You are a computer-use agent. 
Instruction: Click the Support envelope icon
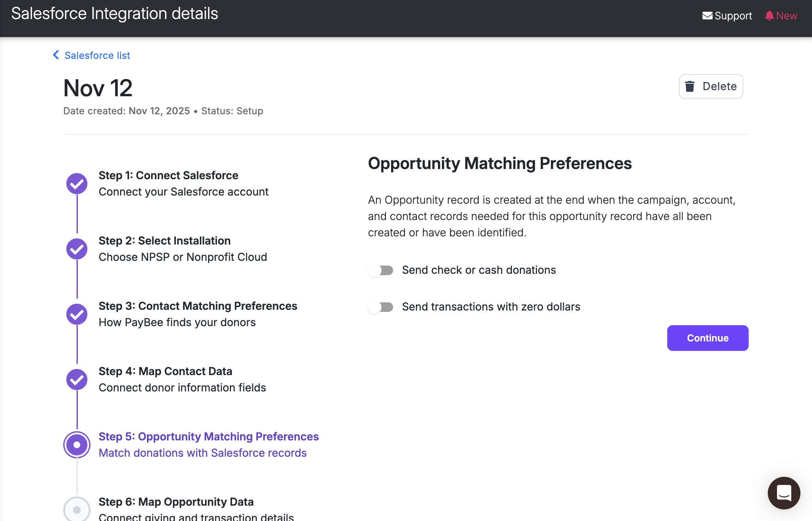pyautogui.click(x=707, y=16)
